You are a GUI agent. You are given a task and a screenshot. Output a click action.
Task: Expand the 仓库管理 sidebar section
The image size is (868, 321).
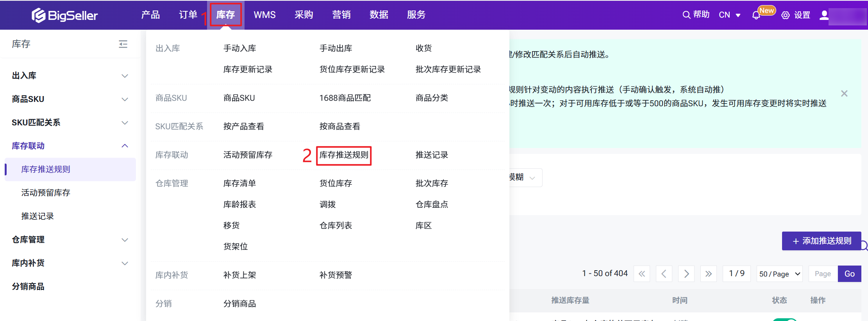click(125, 240)
